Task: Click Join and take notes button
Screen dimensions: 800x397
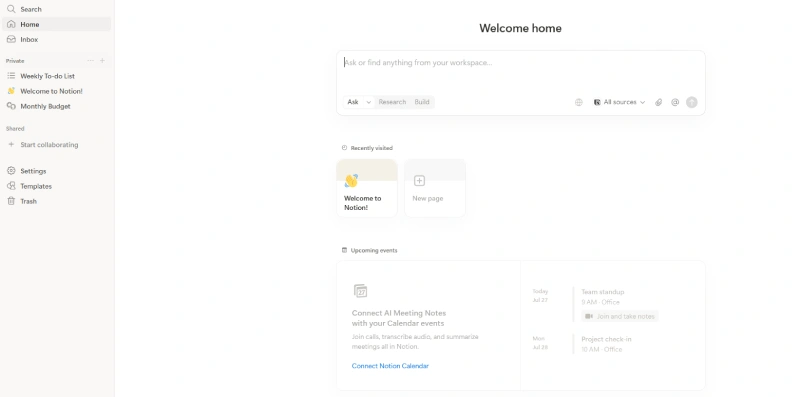Action: [620, 316]
